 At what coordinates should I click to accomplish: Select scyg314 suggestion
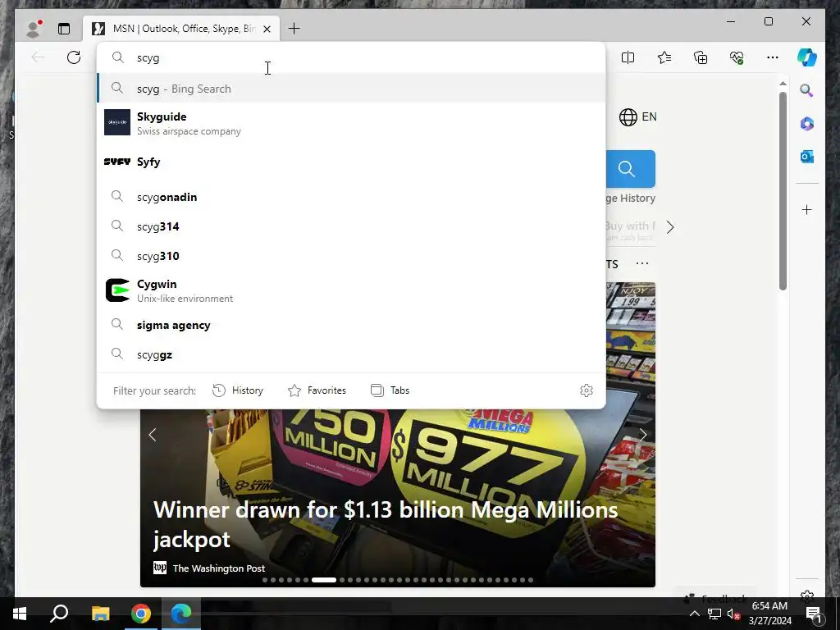click(x=351, y=226)
